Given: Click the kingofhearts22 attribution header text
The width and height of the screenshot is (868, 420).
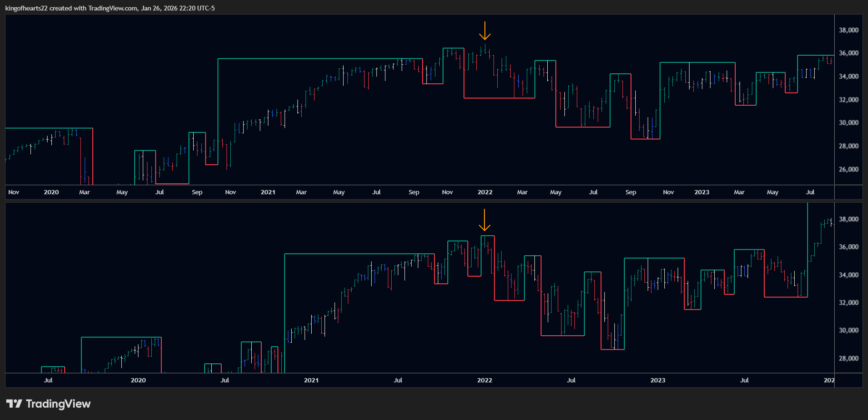Looking at the screenshot, I should [110, 8].
